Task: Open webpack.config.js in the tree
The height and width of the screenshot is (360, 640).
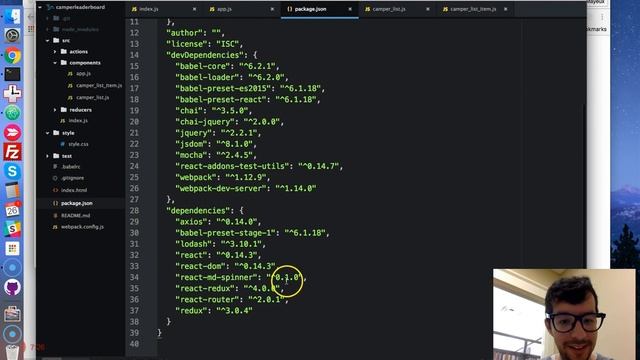Action: 82,227
